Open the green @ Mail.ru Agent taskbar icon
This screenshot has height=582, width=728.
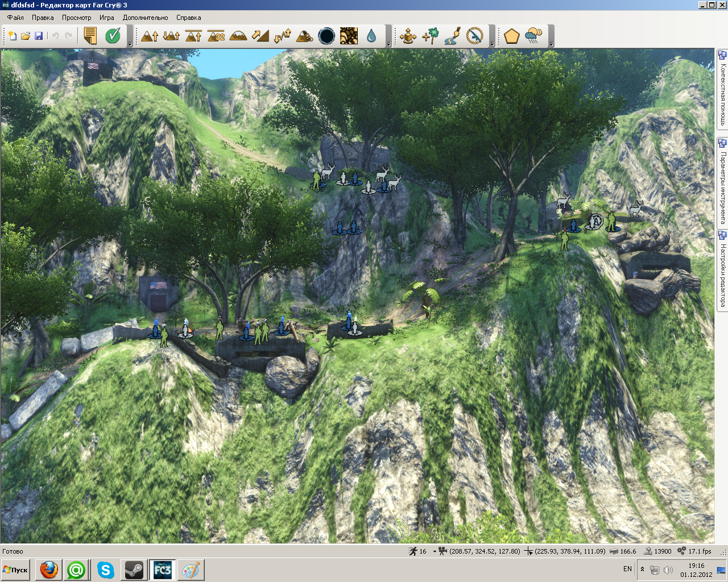(77, 570)
